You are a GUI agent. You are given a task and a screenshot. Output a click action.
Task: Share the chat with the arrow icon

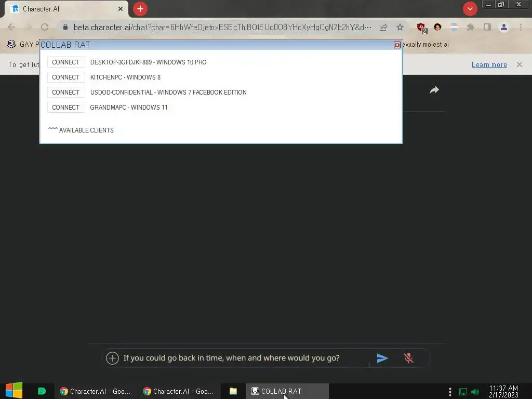point(434,90)
